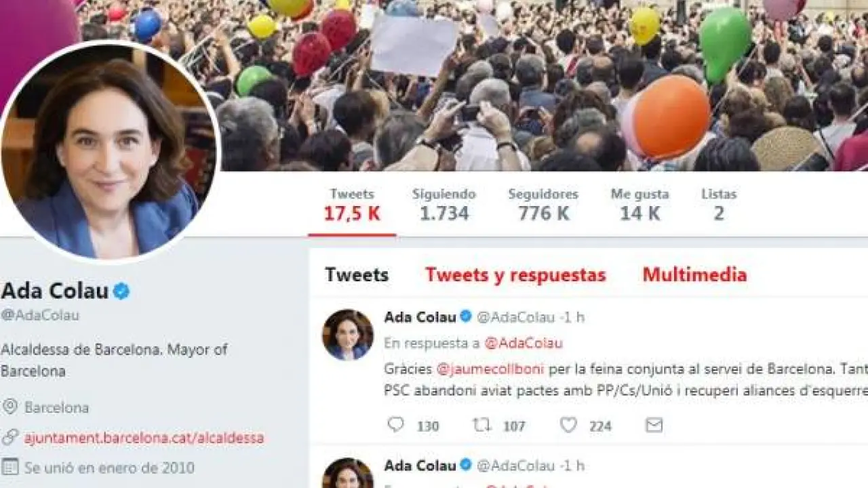Switch to the Multimedia tab
This screenshot has height=488, width=868.
coord(695,275)
